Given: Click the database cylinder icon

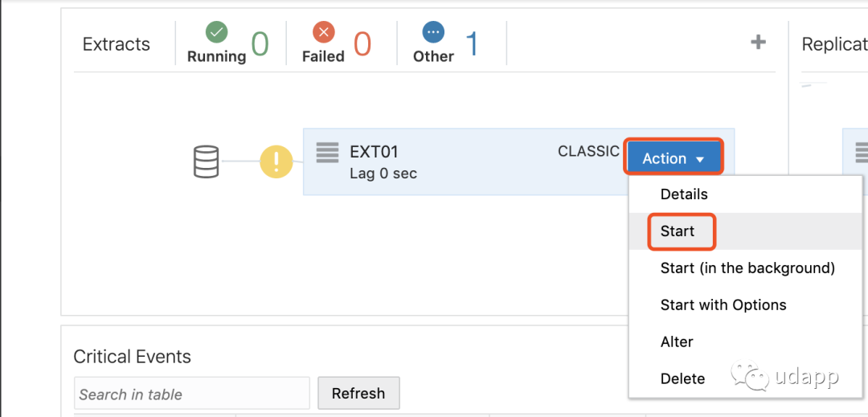Looking at the screenshot, I should point(207,161).
